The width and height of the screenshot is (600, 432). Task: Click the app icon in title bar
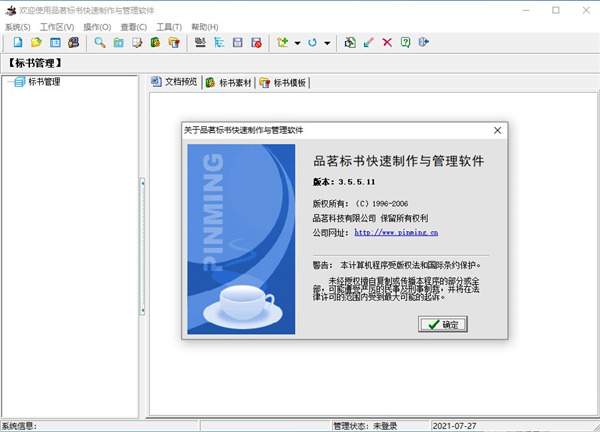11,10
